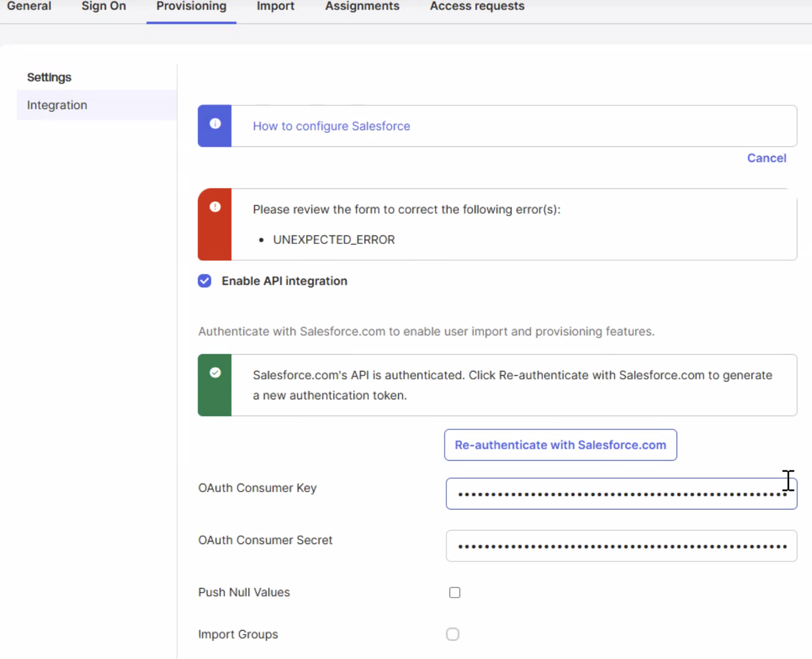
Task: Click the 'Salesforce.com's API is authenticated' message
Action: point(512,385)
